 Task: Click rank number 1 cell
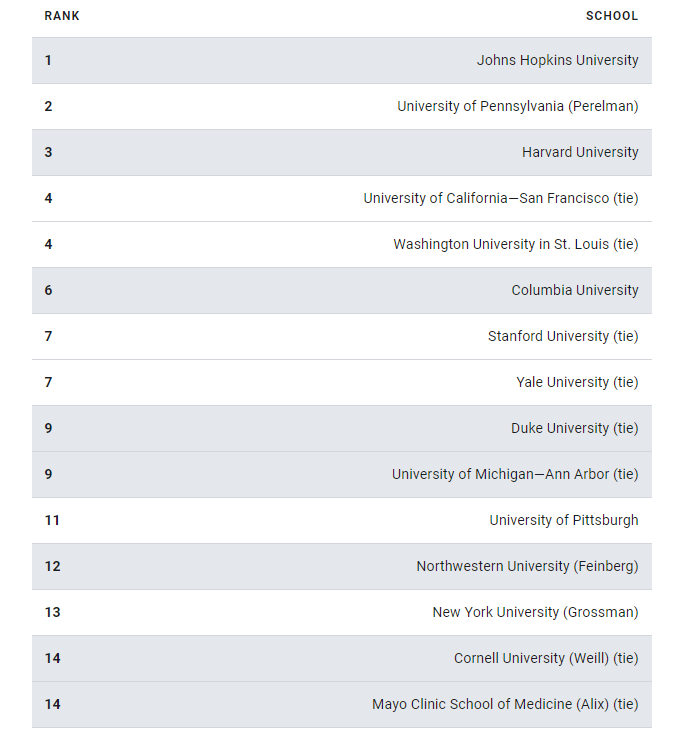(x=48, y=60)
